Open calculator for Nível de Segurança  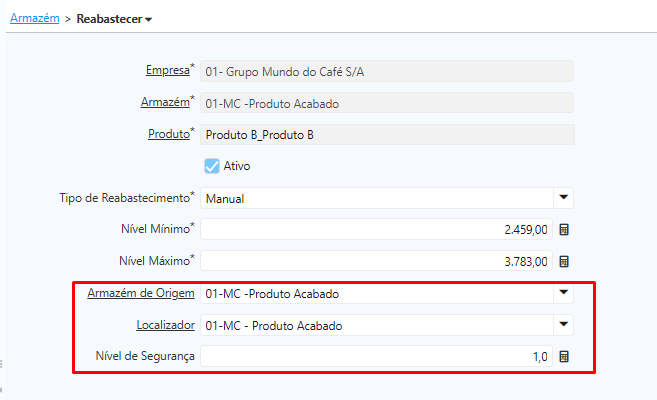point(564,357)
